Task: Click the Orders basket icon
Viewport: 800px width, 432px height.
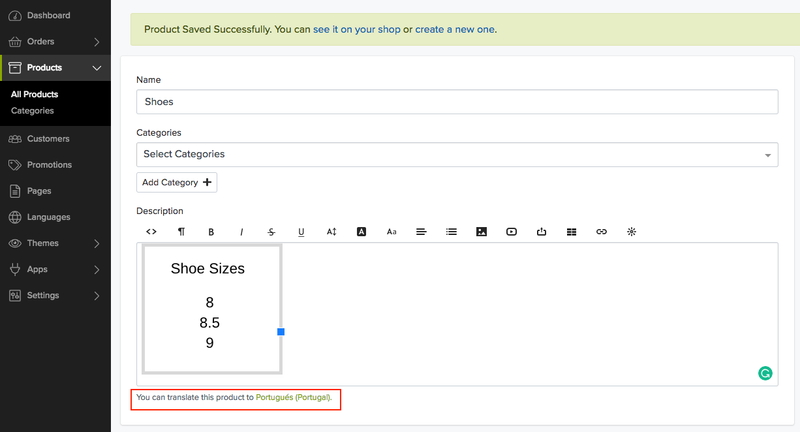Action: (15, 42)
